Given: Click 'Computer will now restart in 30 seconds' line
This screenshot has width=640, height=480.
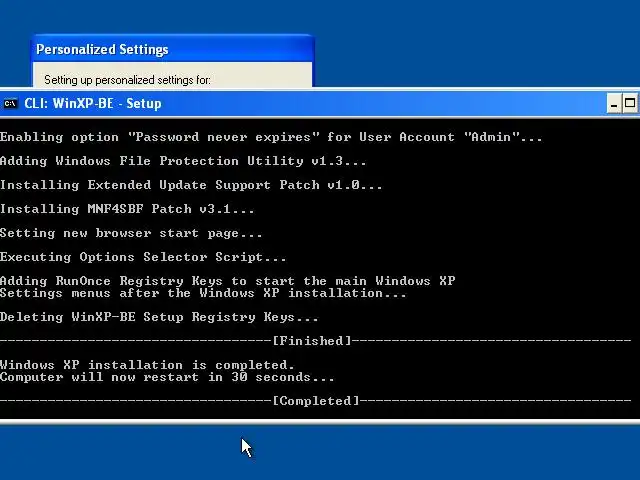Looking at the screenshot, I should [x=167, y=377].
